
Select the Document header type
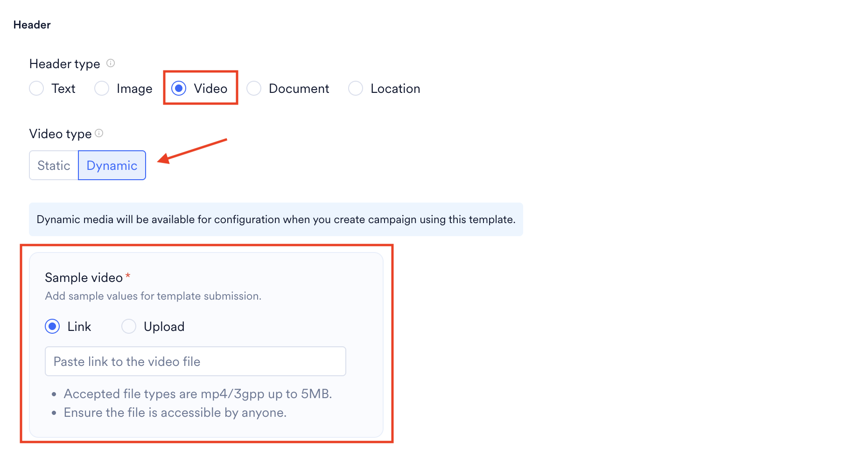click(254, 88)
